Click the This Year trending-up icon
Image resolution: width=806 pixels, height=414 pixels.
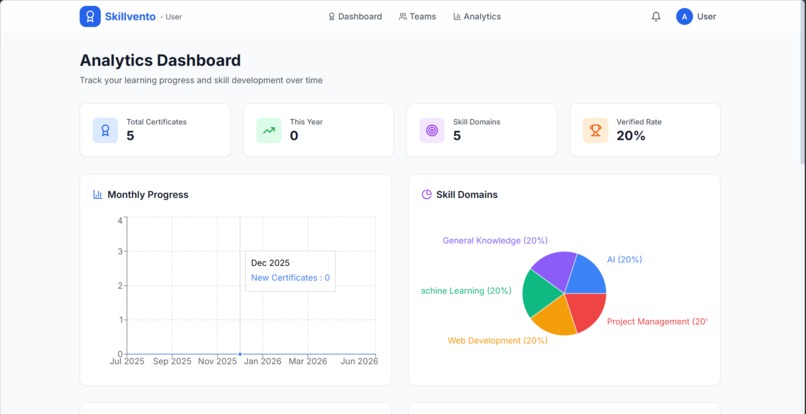269,130
